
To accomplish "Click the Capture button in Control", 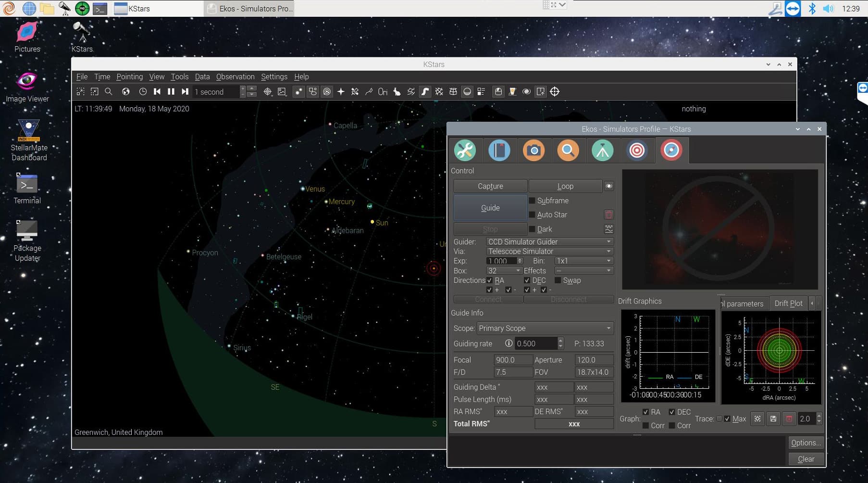I will click(x=490, y=186).
